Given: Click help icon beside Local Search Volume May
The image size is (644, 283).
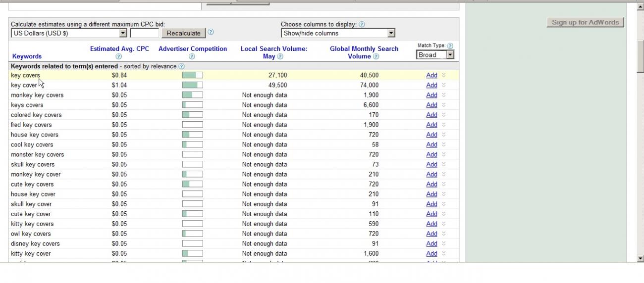Looking at the screenshot, I should 280,57.
